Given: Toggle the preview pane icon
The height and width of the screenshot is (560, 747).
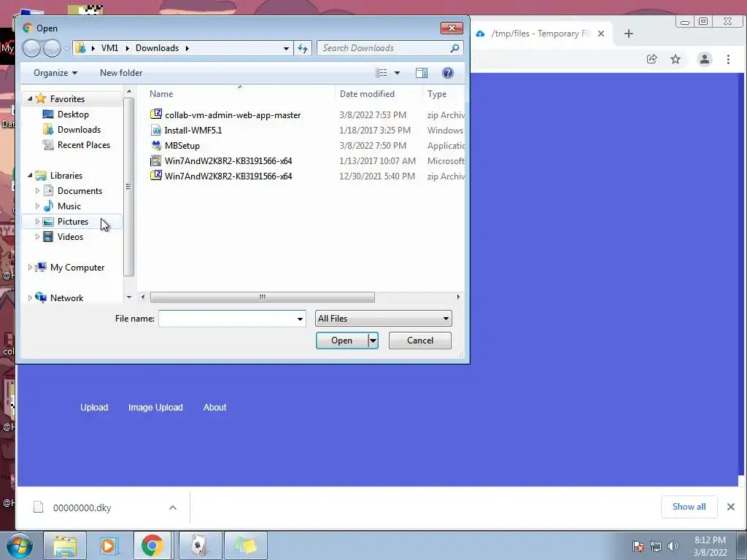Looking at the screenshot, I should click(x=422, y=73).
